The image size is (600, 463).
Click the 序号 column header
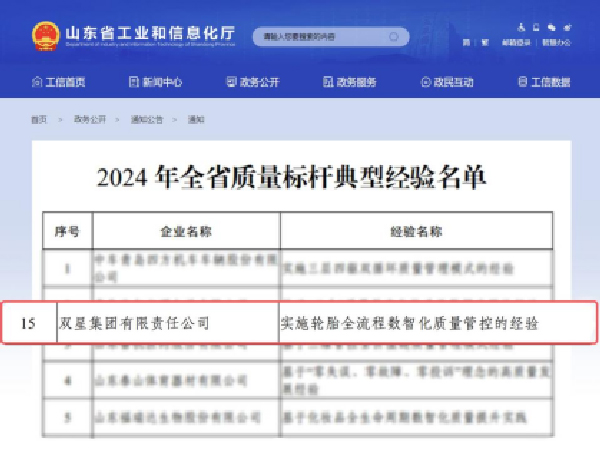67,231
